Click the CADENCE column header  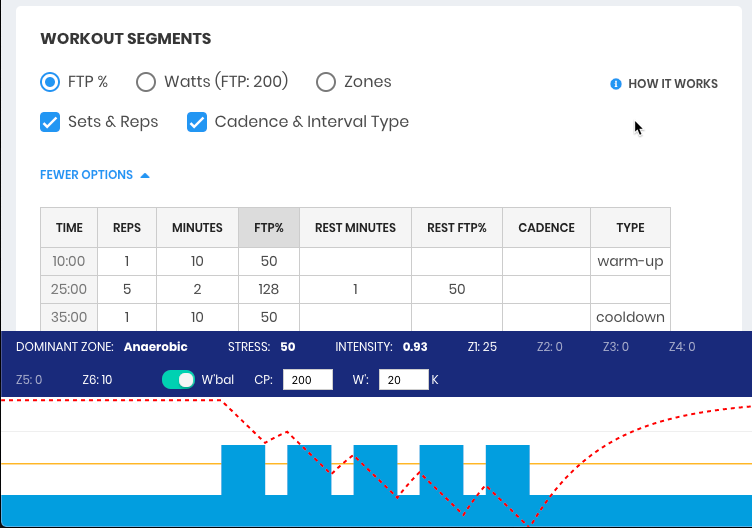click(547, 228)
